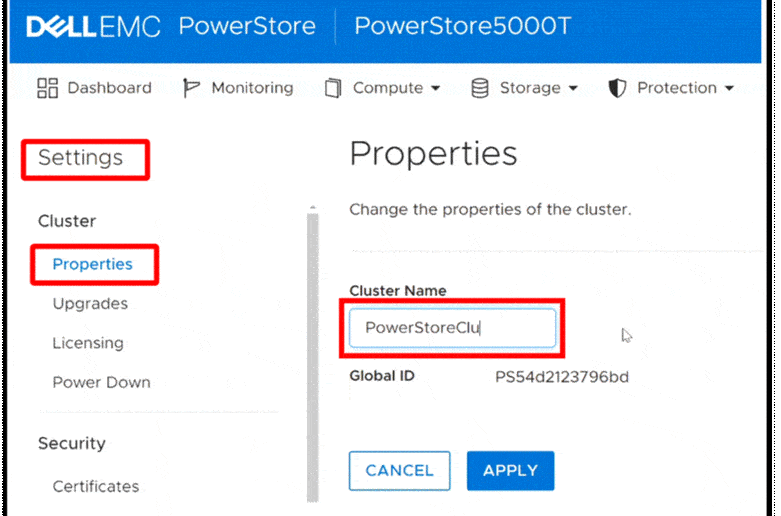Click the CANCEL button
The height and width of the screenshot is (516, 781).
coord(399,471)
